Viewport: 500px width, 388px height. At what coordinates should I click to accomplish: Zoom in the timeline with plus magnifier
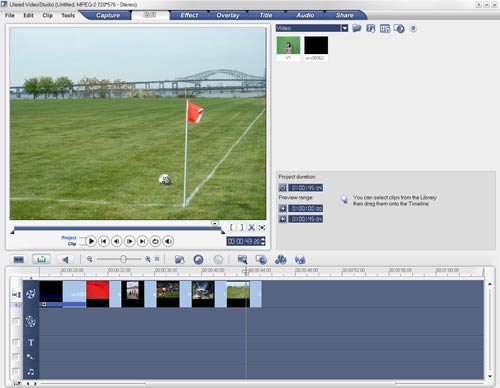pyautogui.click(x=148, y=259)
